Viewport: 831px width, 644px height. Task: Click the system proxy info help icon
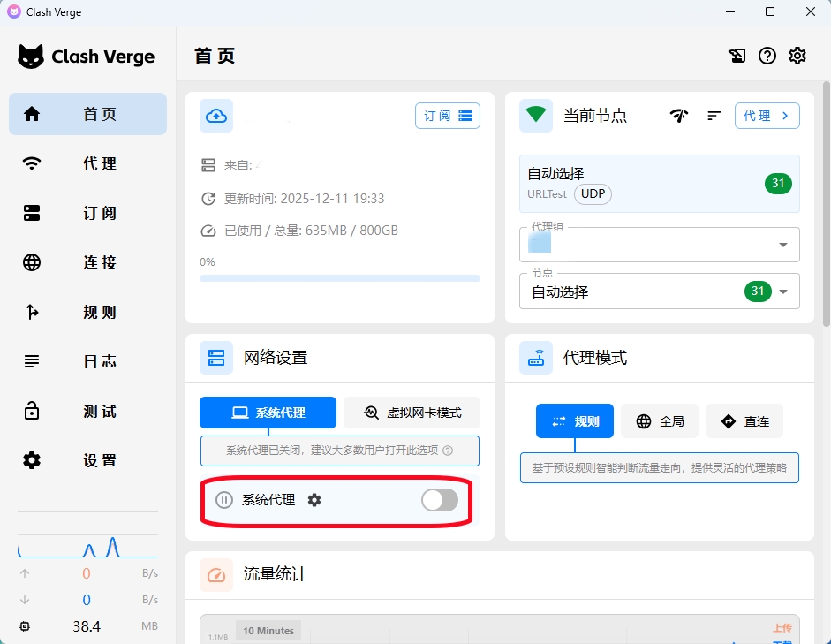click(448, 451)
